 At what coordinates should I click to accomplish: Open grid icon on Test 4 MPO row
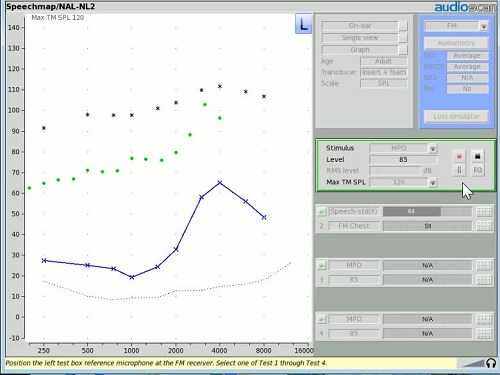tap(484, 319)
